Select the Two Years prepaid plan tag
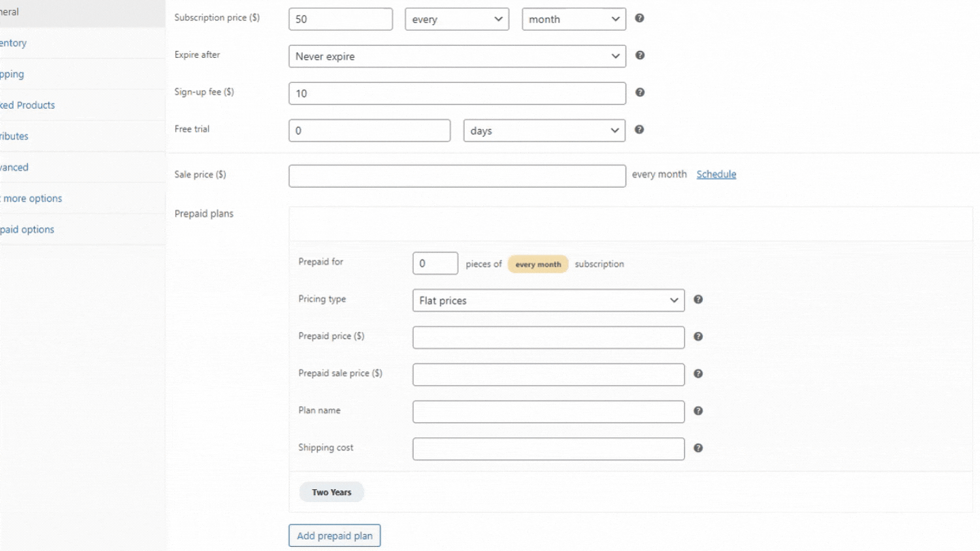 point(331,492)
